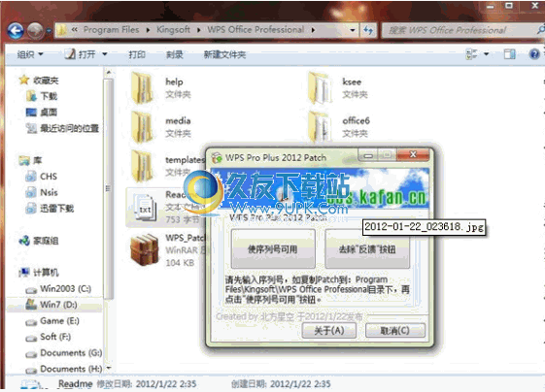Click the Game (E:) drive icon

tap(31, 322)
